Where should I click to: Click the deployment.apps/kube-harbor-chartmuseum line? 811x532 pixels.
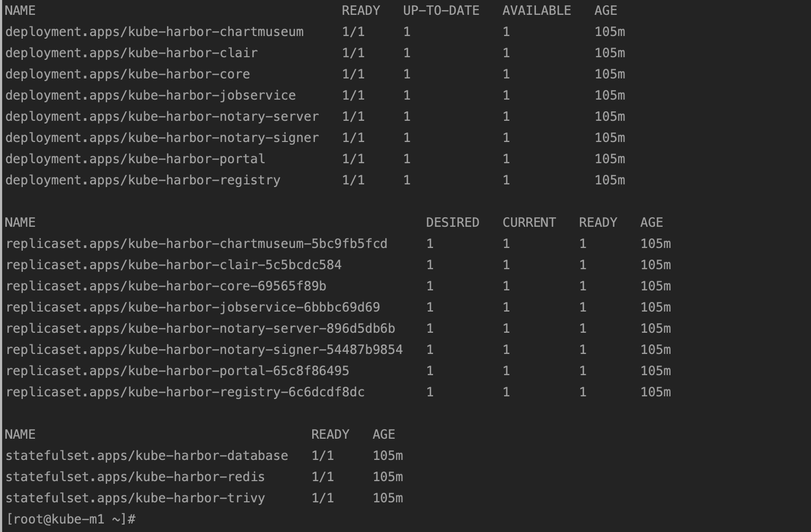tap(154, 32)
